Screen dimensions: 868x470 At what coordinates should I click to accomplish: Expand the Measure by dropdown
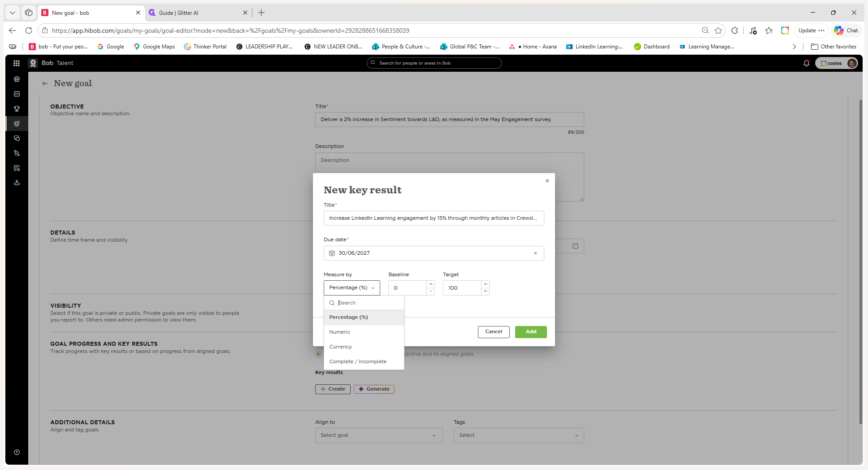(x=352, y=288)
